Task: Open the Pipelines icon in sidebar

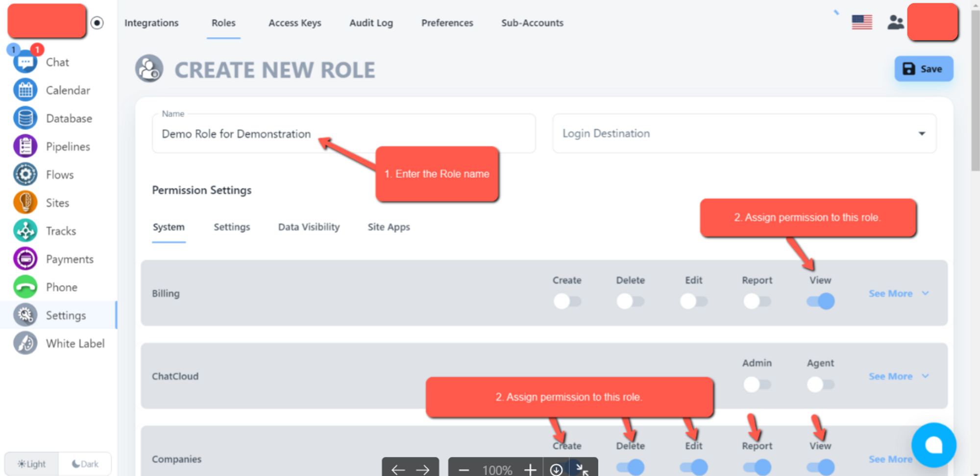Action: tap(25, 146)
